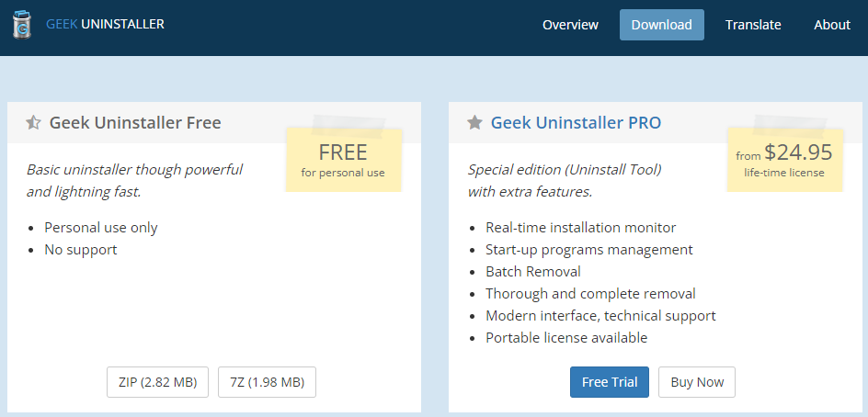Click the FREE for personal use sticky note
Image resolution: width=868 pixels, height=417 pixels.
343,159
